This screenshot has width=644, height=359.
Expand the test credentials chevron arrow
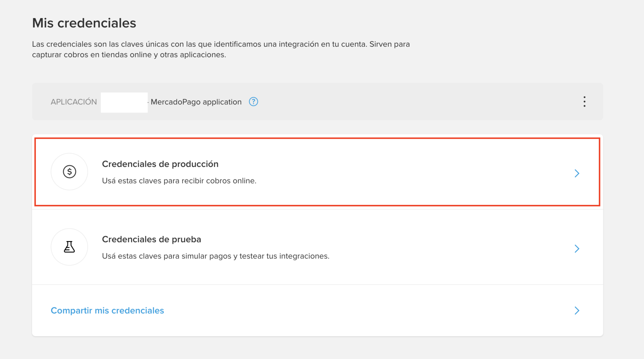(577, 249)
